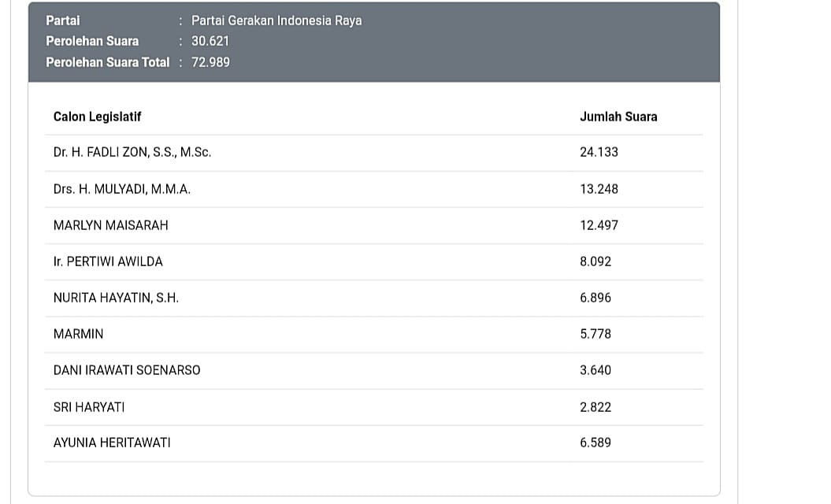Click Perolehan Suara Total value 72.989
This screenshot has height=504, width=831.
(210, 62)
